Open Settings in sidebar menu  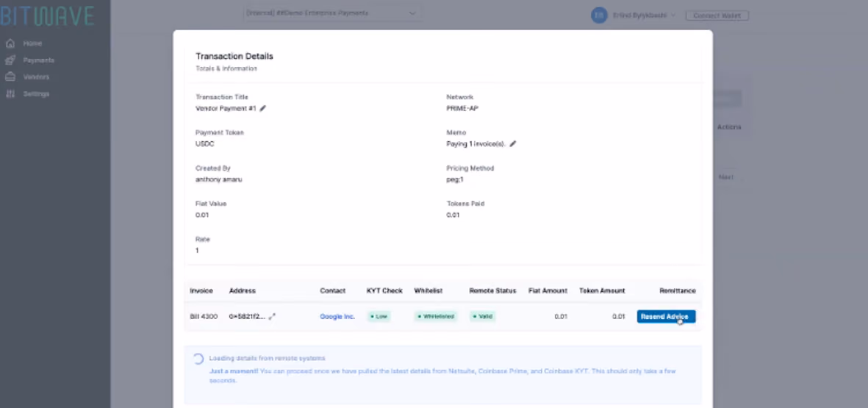pyautogui.click(x=36, y=93)
